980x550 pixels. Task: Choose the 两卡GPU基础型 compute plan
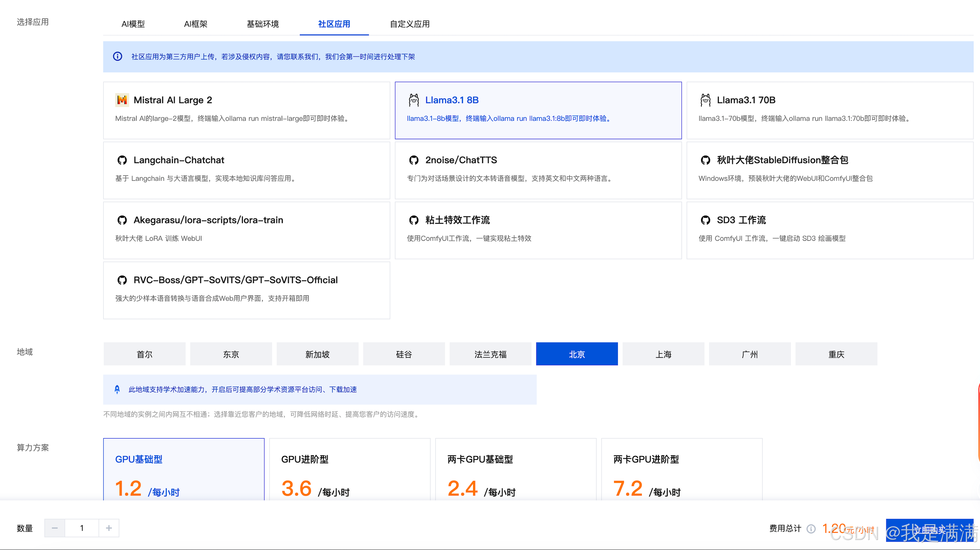pos(515,470)
